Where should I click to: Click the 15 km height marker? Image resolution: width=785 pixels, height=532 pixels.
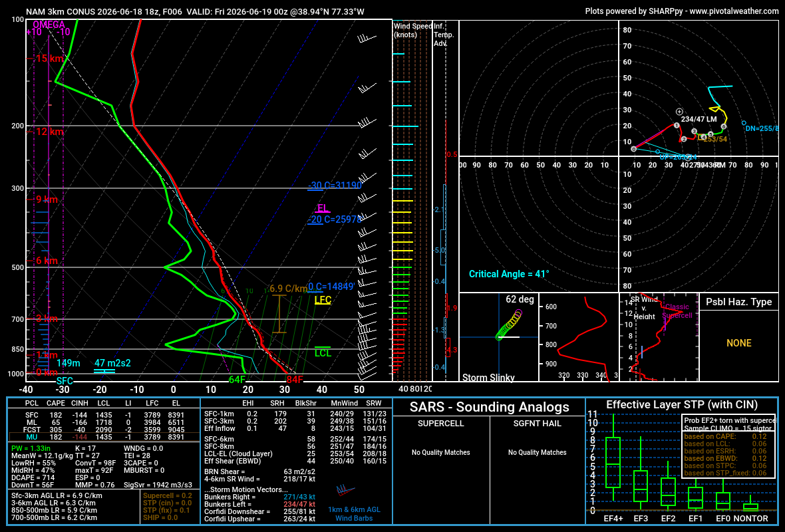[50, 59]
